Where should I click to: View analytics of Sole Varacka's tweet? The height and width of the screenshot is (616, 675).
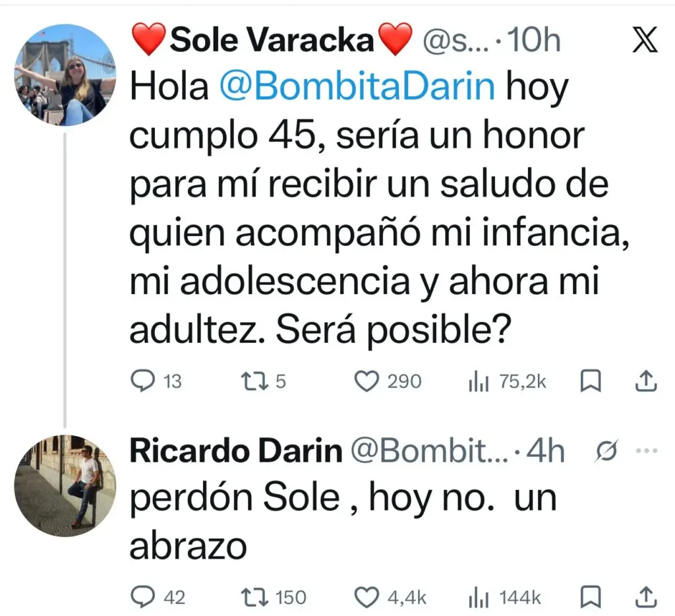coord(478,381)
